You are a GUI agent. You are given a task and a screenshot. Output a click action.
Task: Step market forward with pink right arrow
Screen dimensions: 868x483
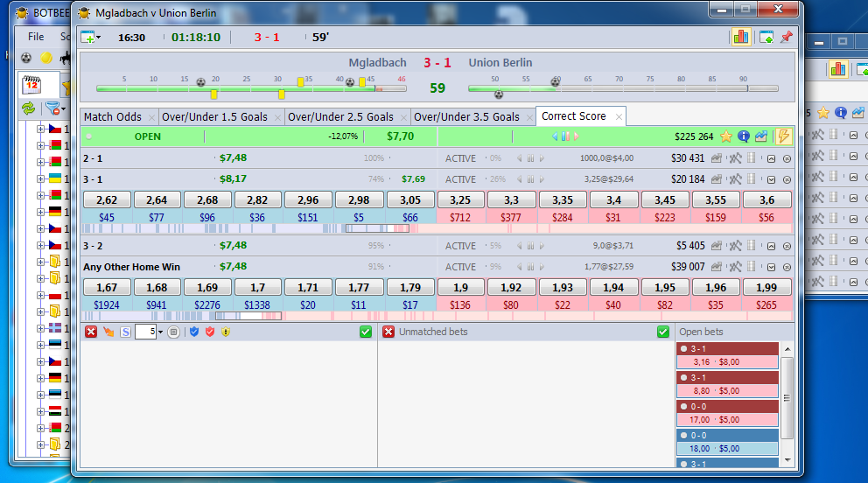click(577, 136)
